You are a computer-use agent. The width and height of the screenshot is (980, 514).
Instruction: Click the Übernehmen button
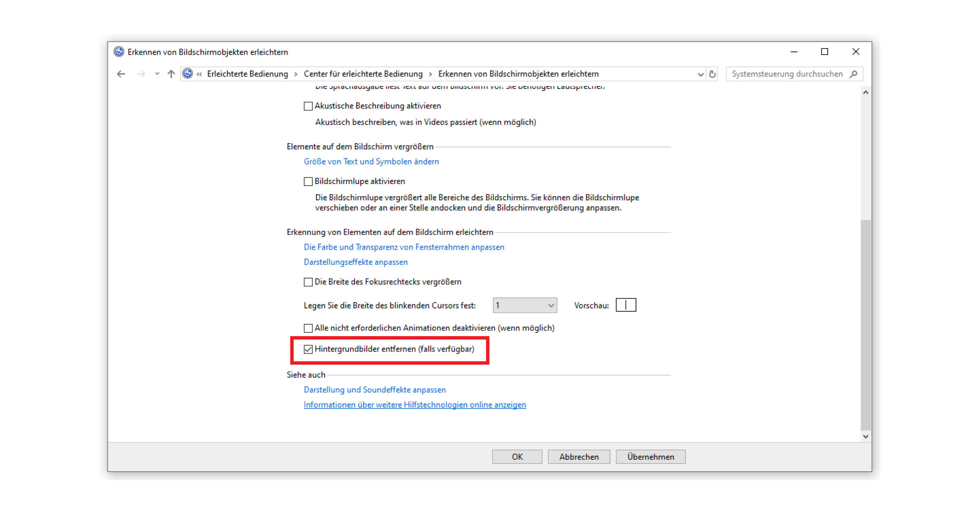650,457
